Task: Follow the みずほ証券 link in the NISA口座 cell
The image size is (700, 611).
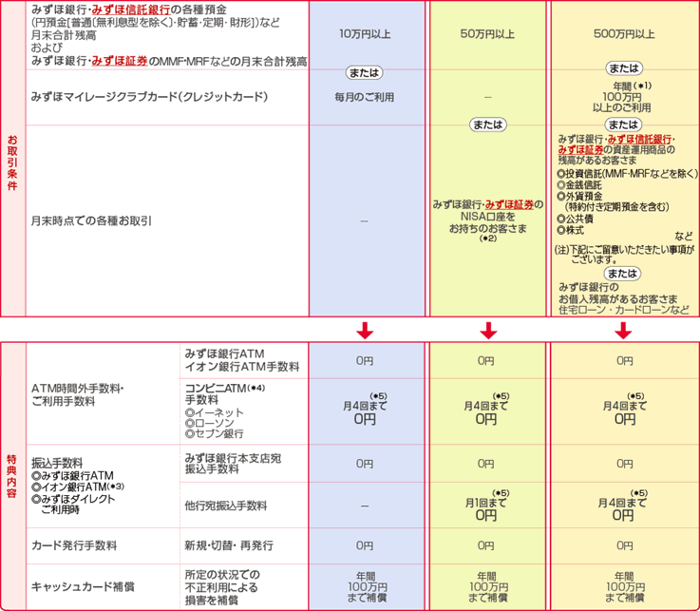Action: 509,204
